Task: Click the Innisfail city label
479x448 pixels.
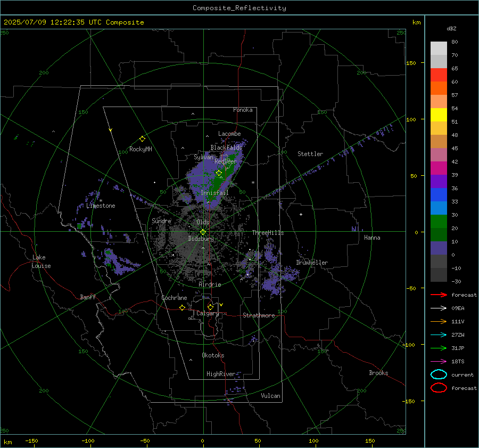Action: coord(214,193)
